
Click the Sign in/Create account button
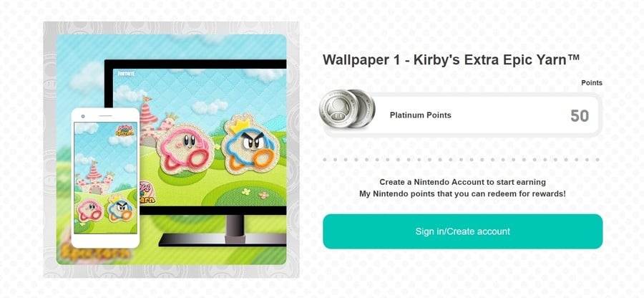pyautogui.click(x=462, y=231)
